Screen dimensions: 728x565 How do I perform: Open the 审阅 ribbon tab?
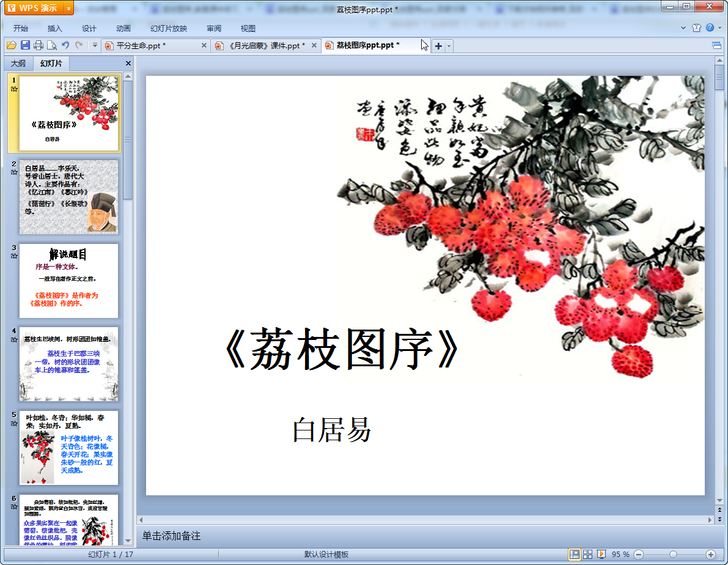click(x=214, y=28)
